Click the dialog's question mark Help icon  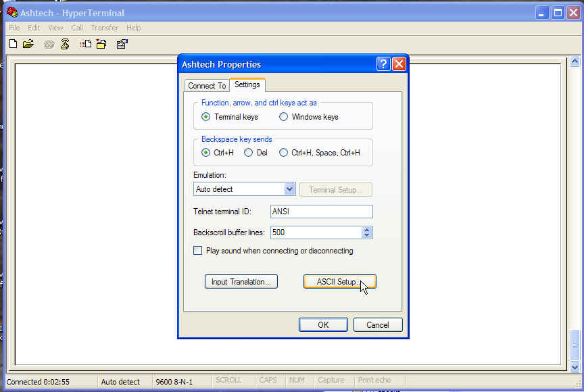coord(383,64)
